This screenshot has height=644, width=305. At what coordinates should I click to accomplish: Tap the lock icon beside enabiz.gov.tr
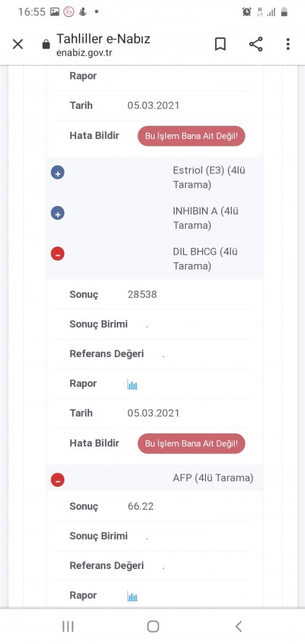point(46,44)
